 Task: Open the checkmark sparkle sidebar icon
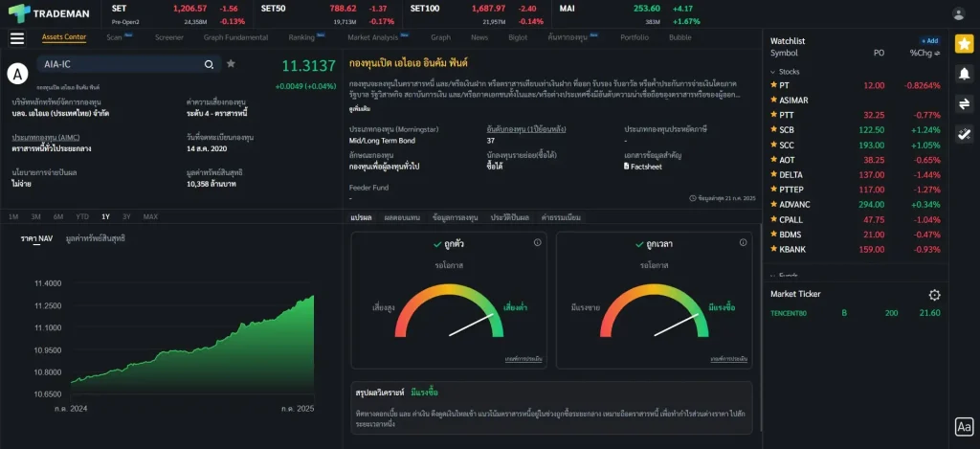click(x=964, y=134)
